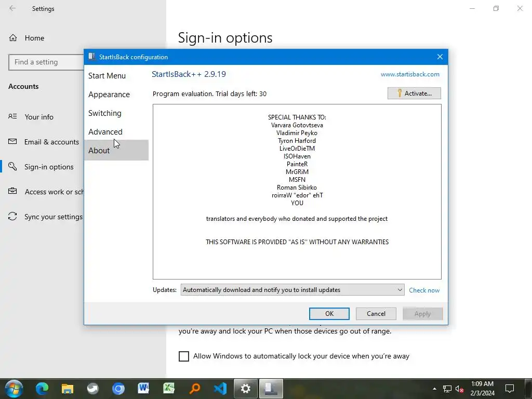Click the Activate button with key icon

point(414,94)
